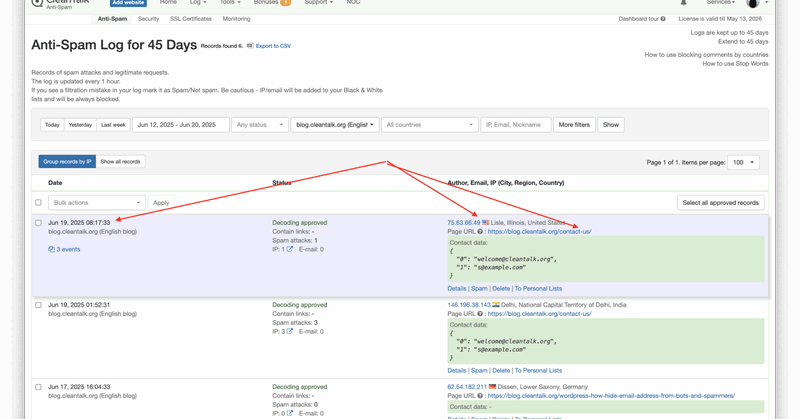Click the Dashboard tour link
This screenshot has height=419, width=800.
click(x=639, y=19)
